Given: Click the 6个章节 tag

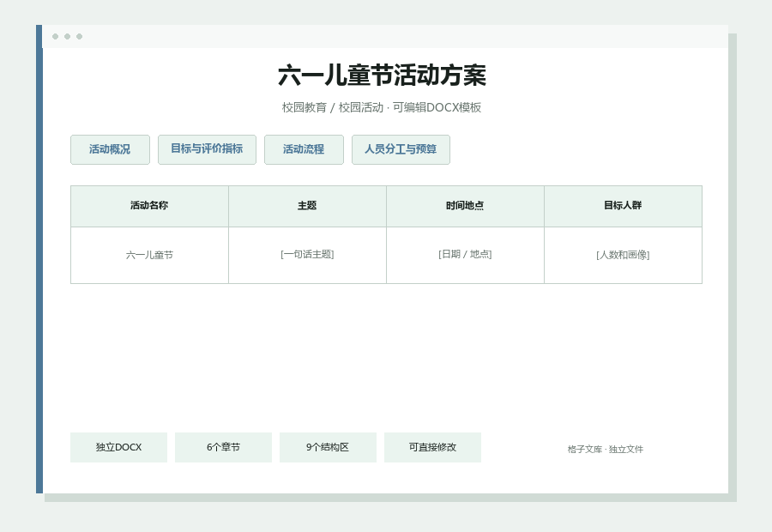Looking at the screenshot, I should click(x=224, y=447).
